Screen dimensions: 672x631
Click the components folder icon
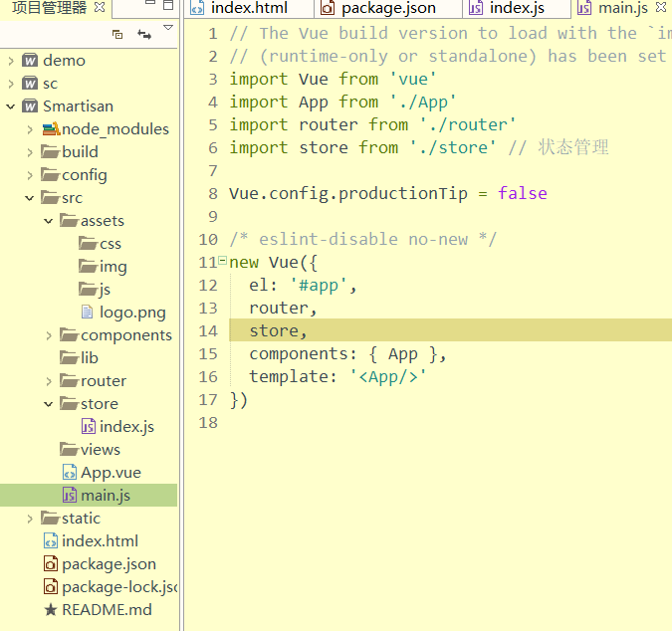(x=69, y=335)
